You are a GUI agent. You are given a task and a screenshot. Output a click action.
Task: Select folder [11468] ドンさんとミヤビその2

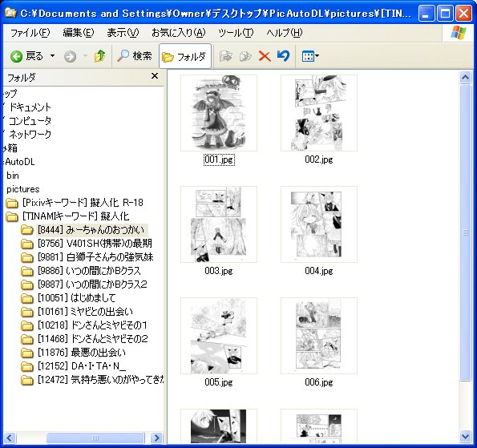tap(92, 339)
